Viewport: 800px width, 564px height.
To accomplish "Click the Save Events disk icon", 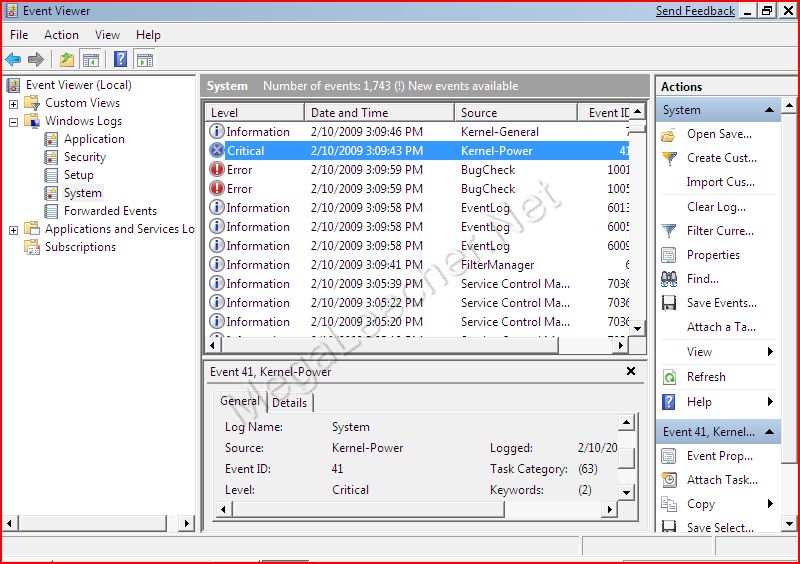I will coord(669,303).
